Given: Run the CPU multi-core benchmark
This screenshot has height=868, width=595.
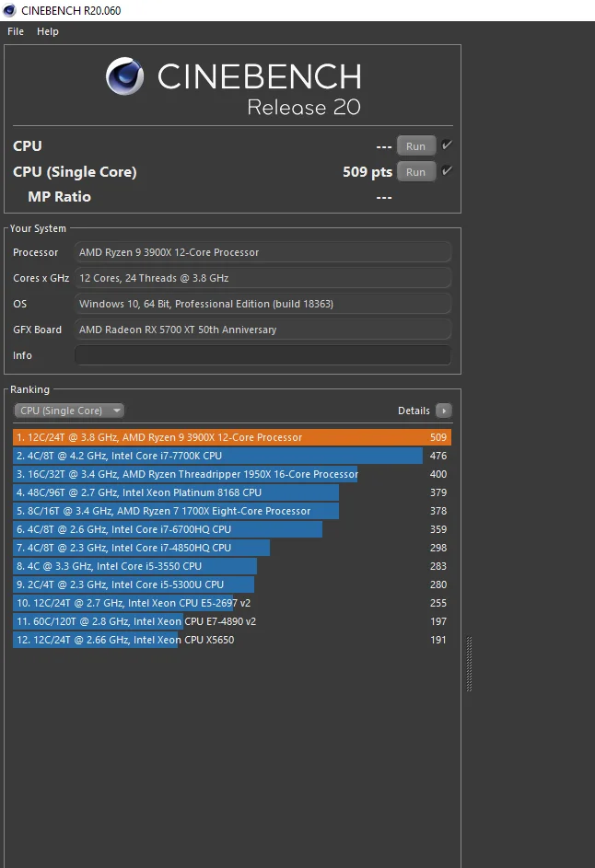Looking at the screenshot, I should [x=415, y=146].
